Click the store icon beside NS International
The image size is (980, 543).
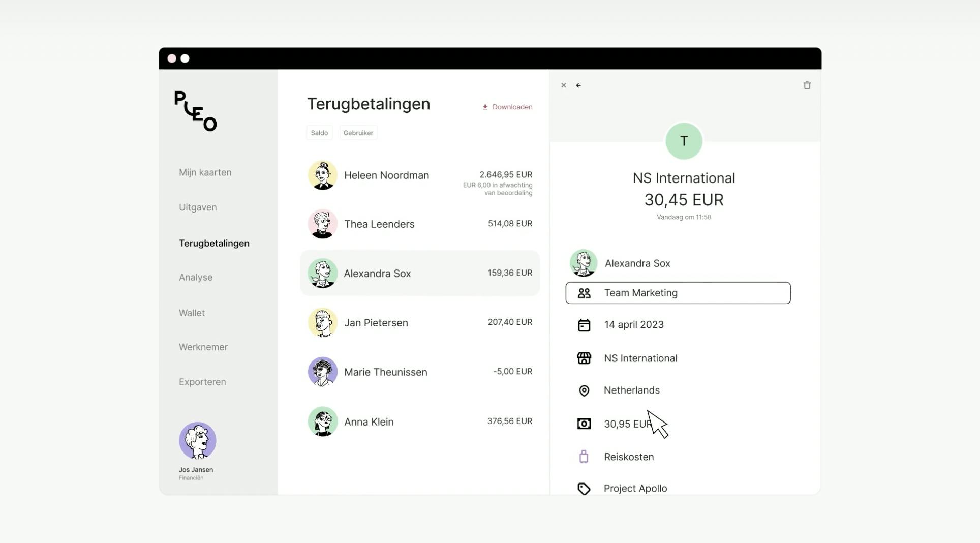pos(584,358)
